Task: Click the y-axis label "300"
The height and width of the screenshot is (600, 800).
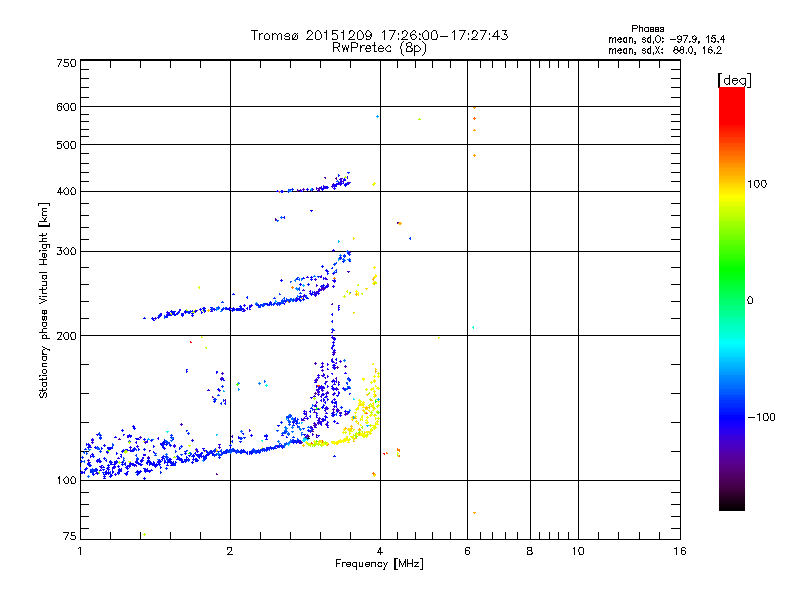Action: pos(67,252)
